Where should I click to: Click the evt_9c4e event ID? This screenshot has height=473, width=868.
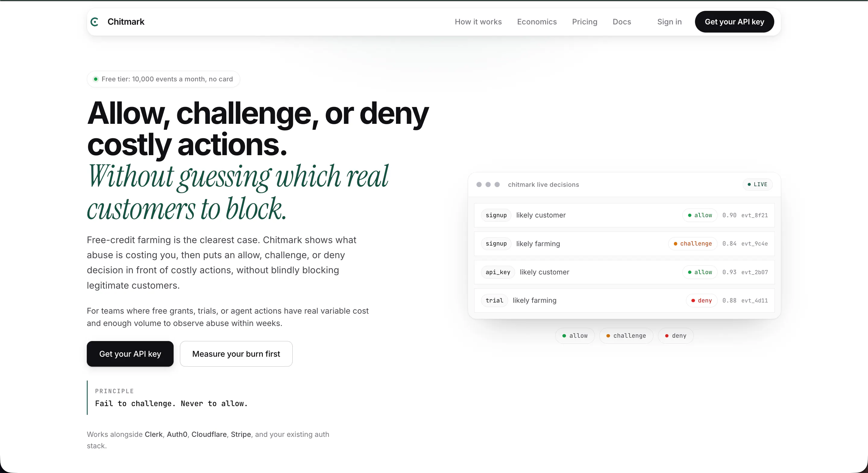(754, 243)
